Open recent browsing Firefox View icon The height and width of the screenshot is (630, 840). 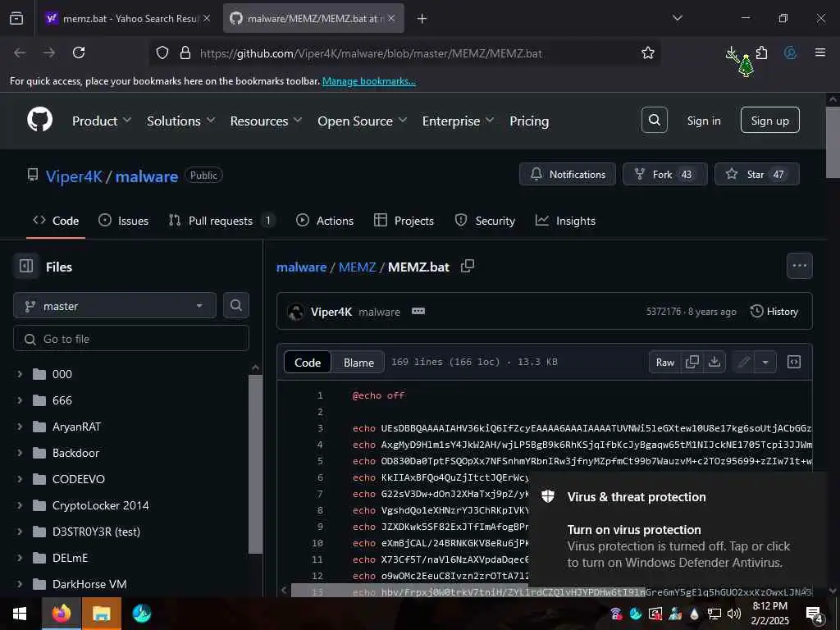[16, 18]
